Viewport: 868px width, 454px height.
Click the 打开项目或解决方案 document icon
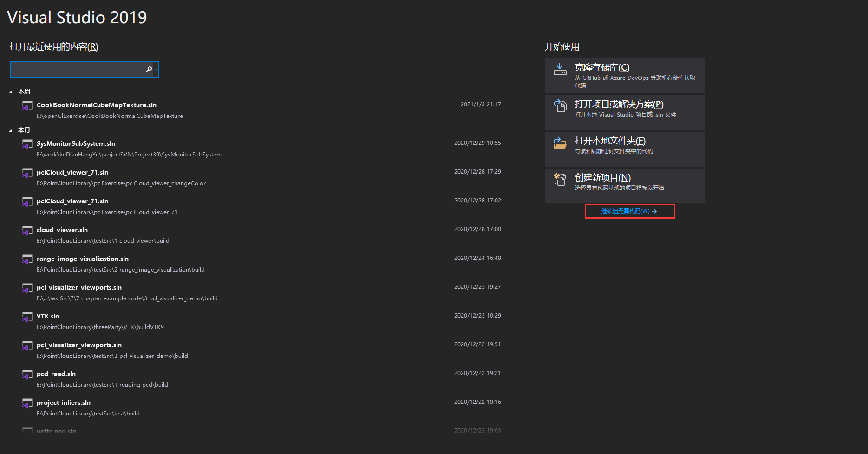560,106
